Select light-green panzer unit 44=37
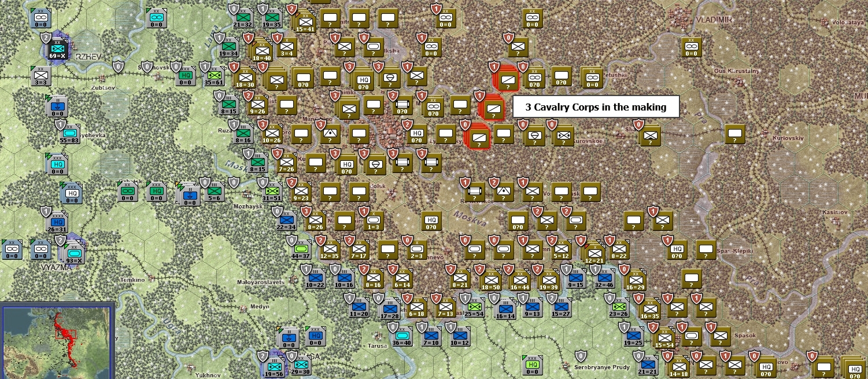 [301, 249]
